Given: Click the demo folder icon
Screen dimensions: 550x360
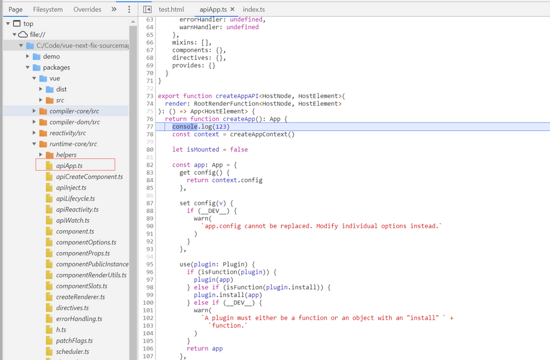Looking at the screenshot, I should coord(37,56).
